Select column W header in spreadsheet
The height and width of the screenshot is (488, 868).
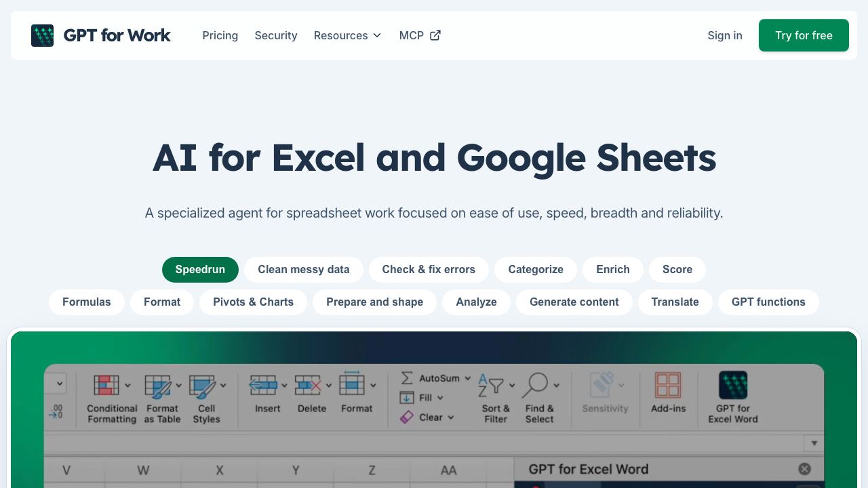tap(143, 470)
